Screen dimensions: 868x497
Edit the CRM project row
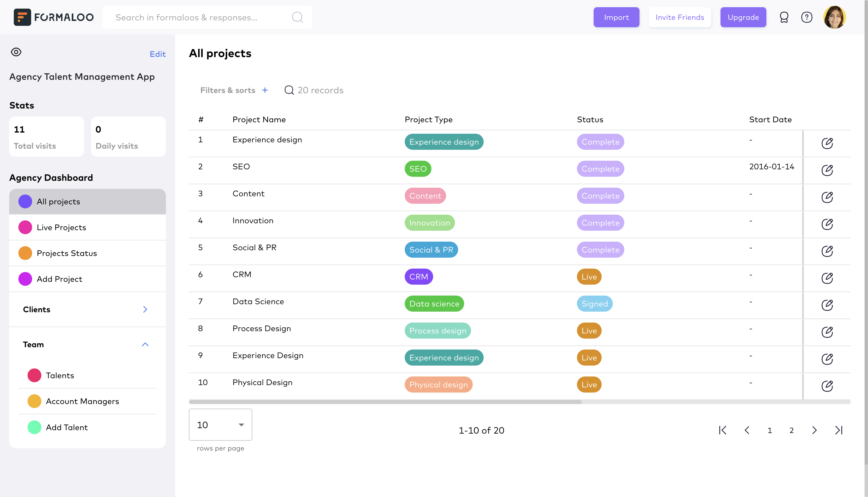click(x=827, y=278)
